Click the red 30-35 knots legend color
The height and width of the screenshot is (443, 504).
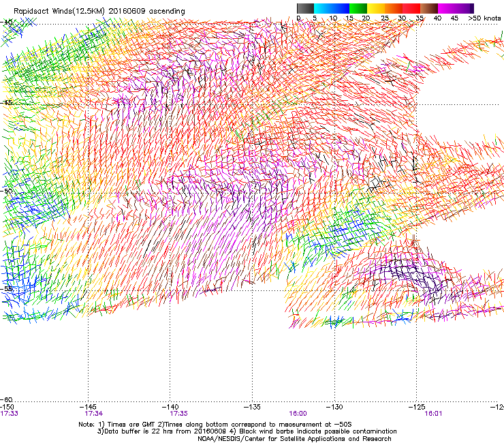tap(411, 8)
